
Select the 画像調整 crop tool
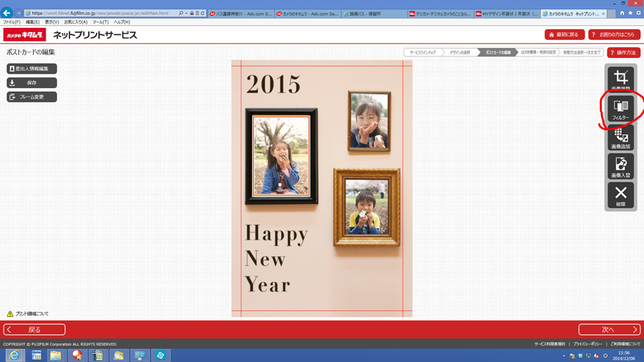coord(620,79)
